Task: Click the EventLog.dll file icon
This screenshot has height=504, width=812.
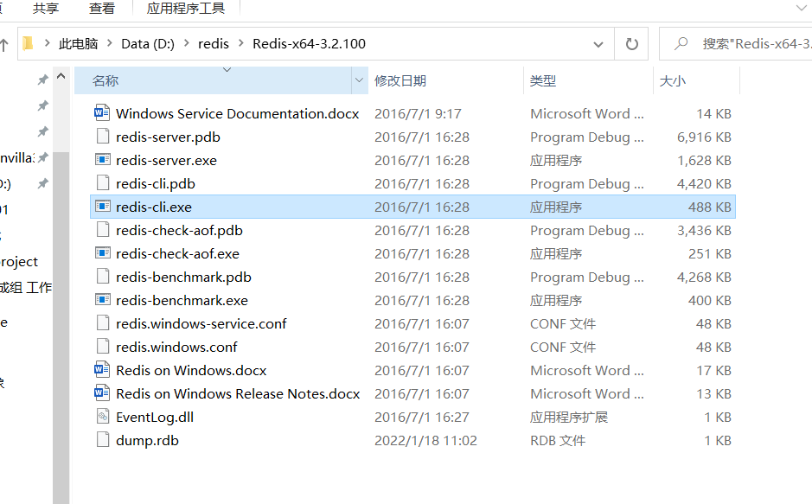Action: point(103,417)
